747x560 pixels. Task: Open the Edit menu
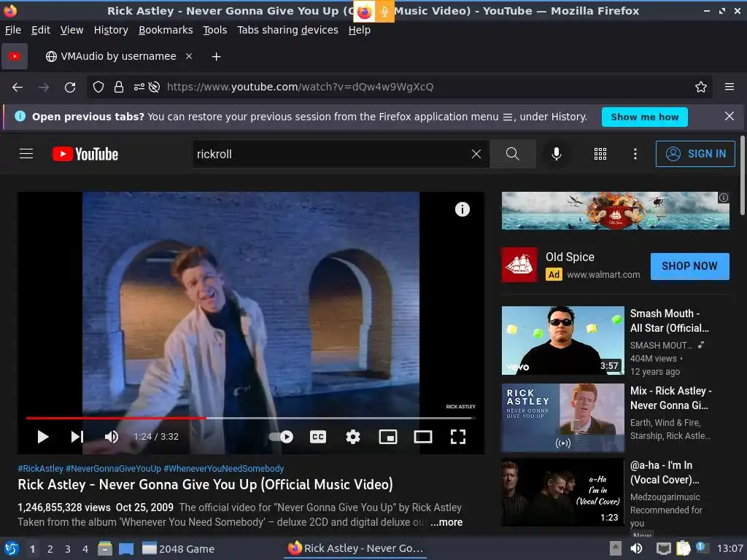click(41, 30)
